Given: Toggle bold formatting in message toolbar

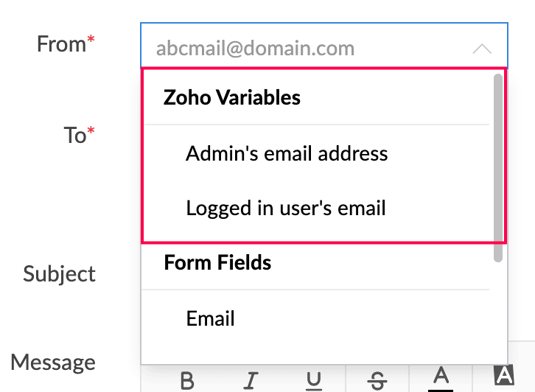Looking at the screenshot, I should point(187,381).
